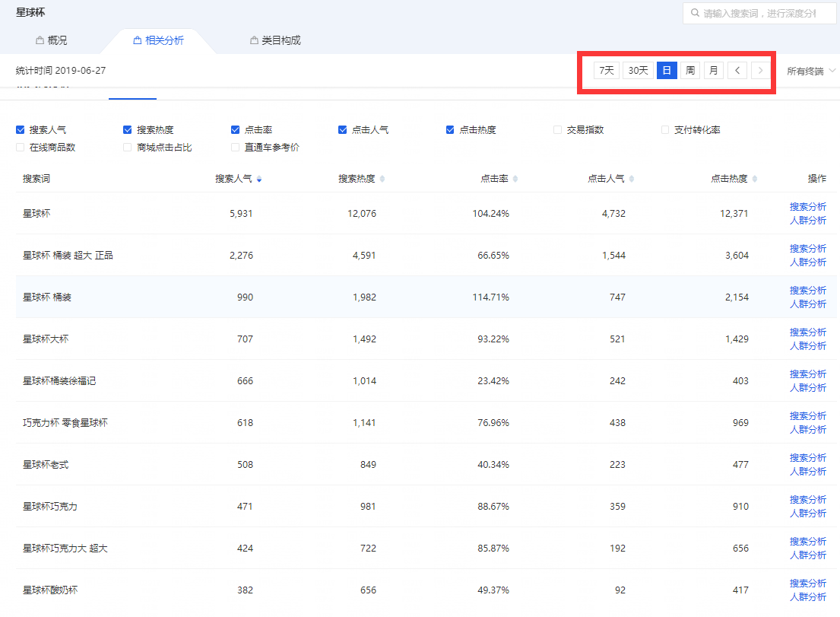This screenshot has width=840, height=617.
Task: Open the 类目构成 tab
Action: point(275,40)
